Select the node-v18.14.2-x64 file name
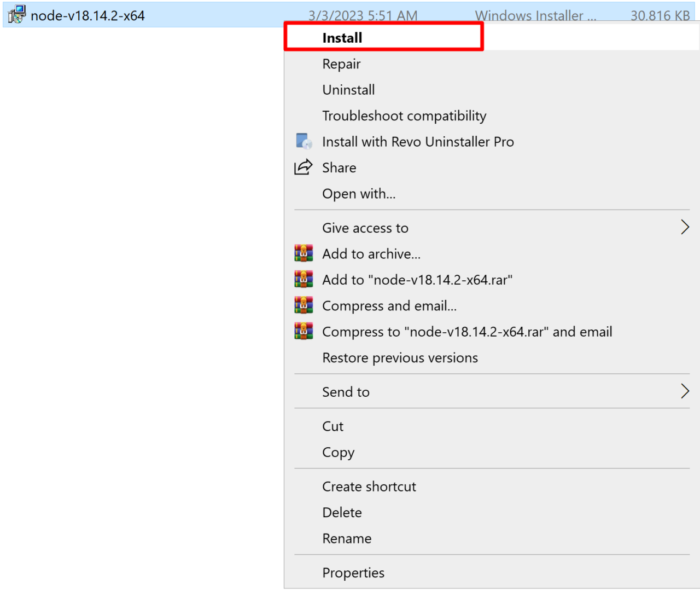The width and height of the screenshot is (700, 590). (x=89, y=15)
